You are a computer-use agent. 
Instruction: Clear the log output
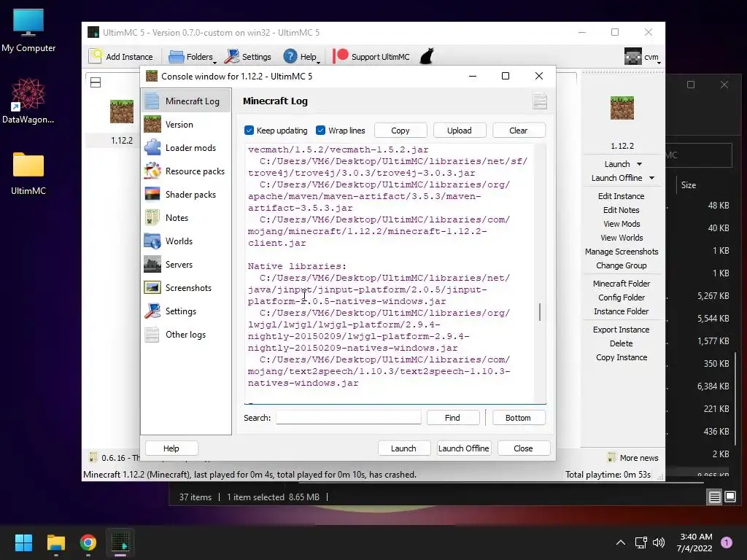point(519,131)
